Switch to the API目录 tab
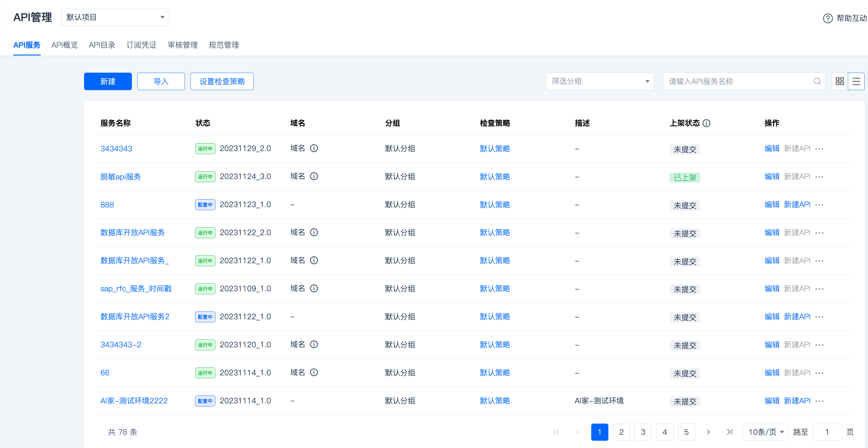 pos(102,45)
